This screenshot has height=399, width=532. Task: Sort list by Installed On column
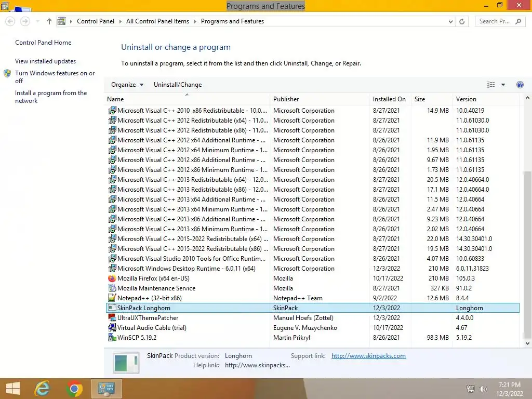[x=390, y=99]
